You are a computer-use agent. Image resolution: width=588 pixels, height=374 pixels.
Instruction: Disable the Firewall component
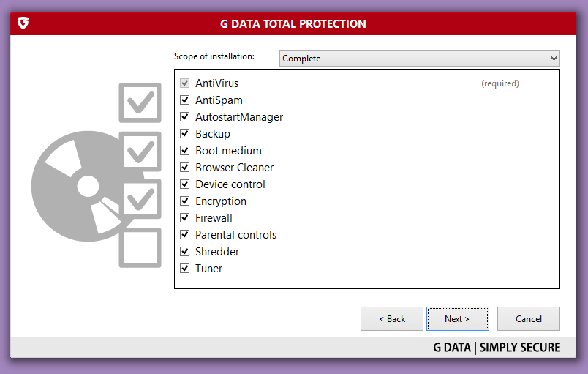[x=185, y=218]
